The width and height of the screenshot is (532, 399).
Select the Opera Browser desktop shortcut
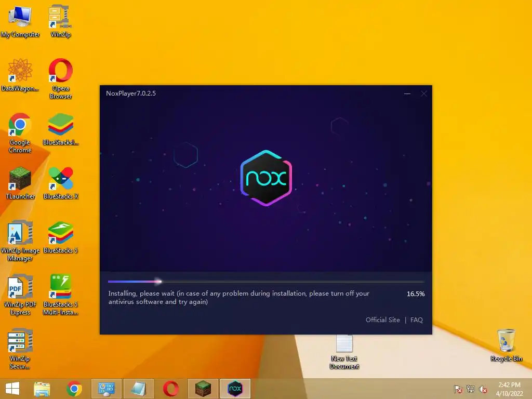pos(60,79)
